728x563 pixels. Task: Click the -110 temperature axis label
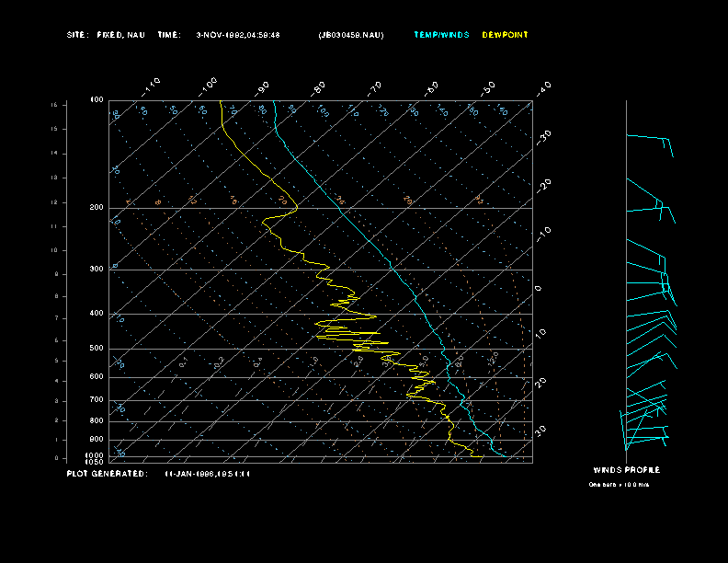[x=153, y=85]
